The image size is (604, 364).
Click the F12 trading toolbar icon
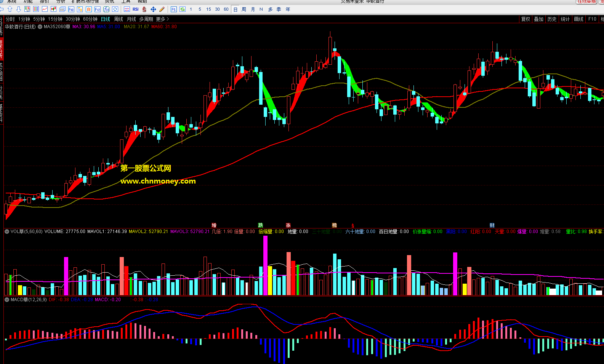click(98, 9)
